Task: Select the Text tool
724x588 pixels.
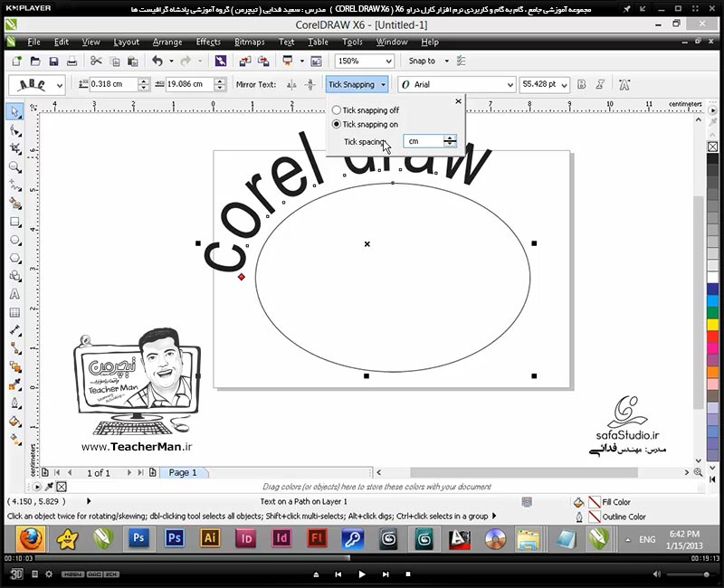Action: tap(14, 294)
